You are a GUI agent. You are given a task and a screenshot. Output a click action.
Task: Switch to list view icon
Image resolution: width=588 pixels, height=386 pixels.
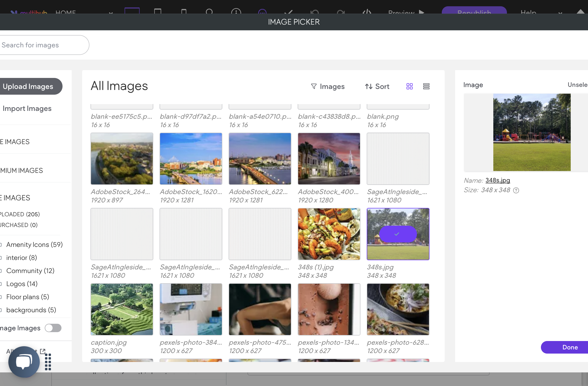[x=426, y=86]
